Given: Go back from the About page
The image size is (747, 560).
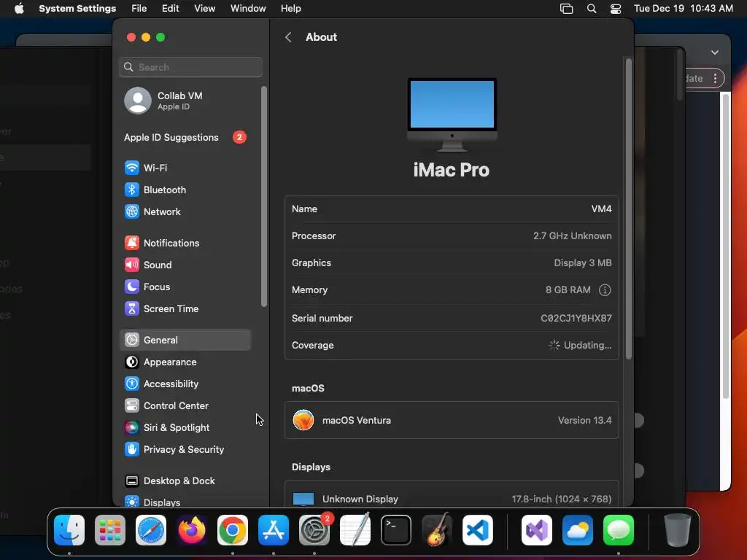Looking at the screenshot, I should pos(288,37).
